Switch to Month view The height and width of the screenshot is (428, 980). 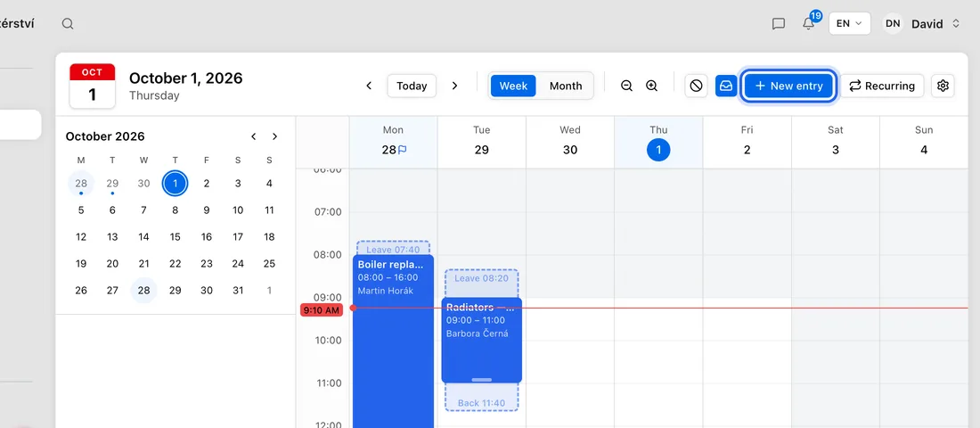coord(566,86)
